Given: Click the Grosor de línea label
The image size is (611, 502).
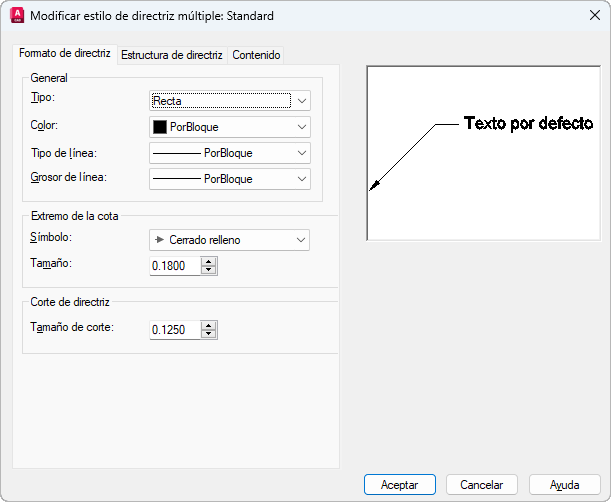Looking at the screenshot, I should (x=69, y=177).
